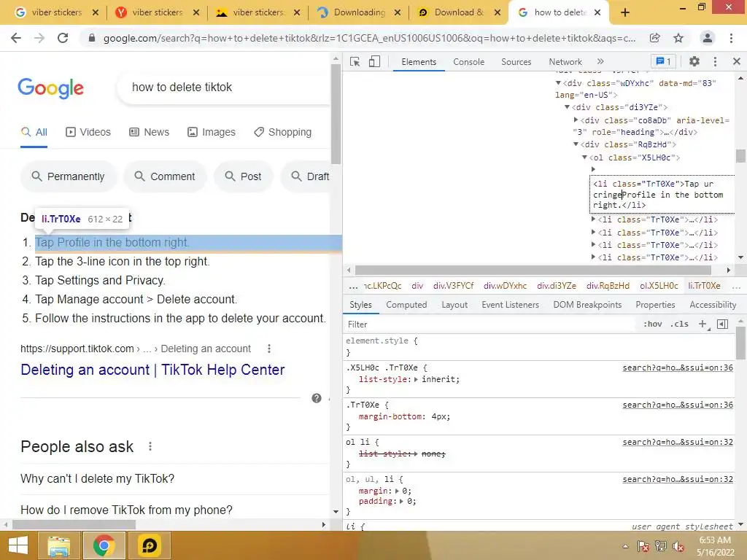The height and width of the screenshot is (560, 747).
Task: Expand Why can't I delete my TikTok question
Action: [174, 478]
